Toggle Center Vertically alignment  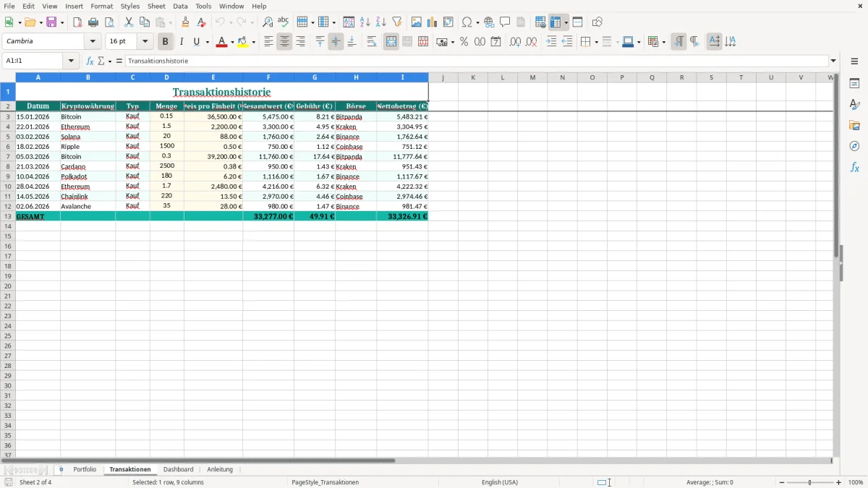(336, 42)
